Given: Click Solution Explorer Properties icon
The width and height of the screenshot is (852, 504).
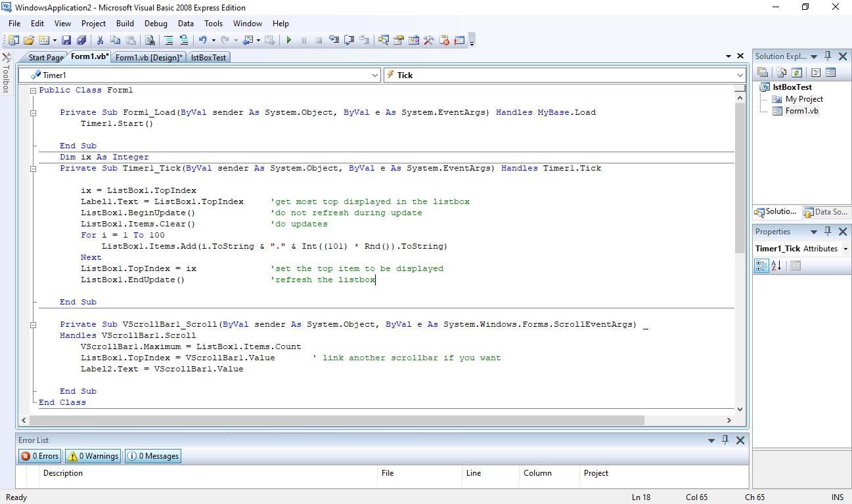Looking at the screenshot, I should pos(763,72).
